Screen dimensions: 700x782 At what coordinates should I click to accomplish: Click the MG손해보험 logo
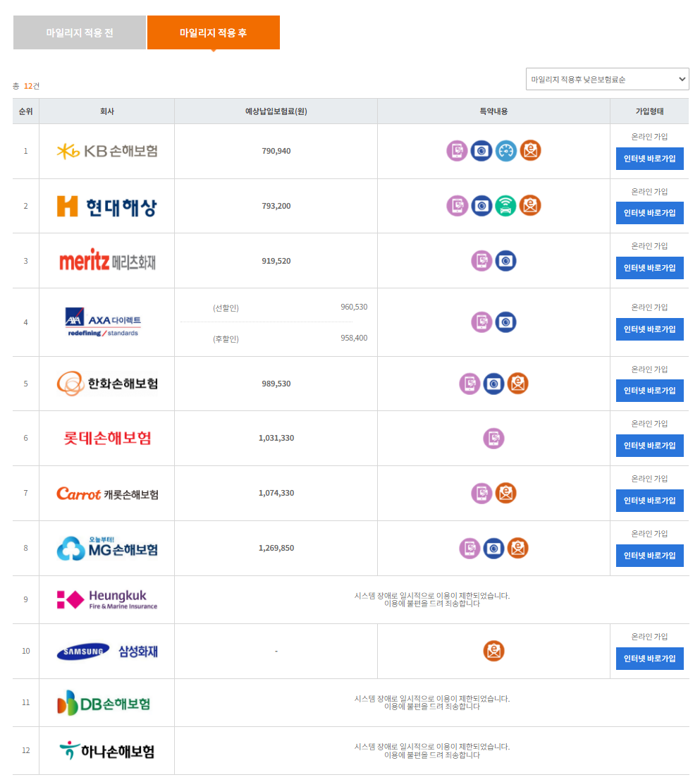[107, 548]
